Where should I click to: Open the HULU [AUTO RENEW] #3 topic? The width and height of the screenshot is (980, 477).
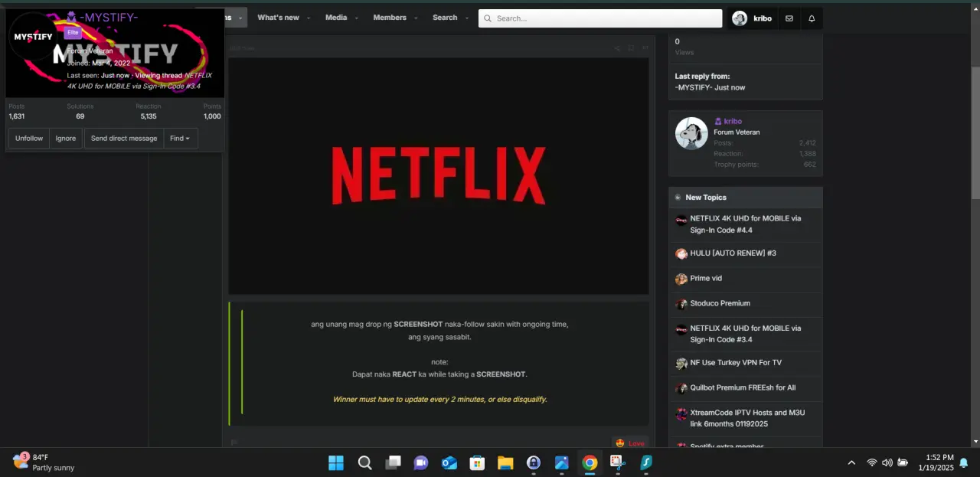point(733,253)
